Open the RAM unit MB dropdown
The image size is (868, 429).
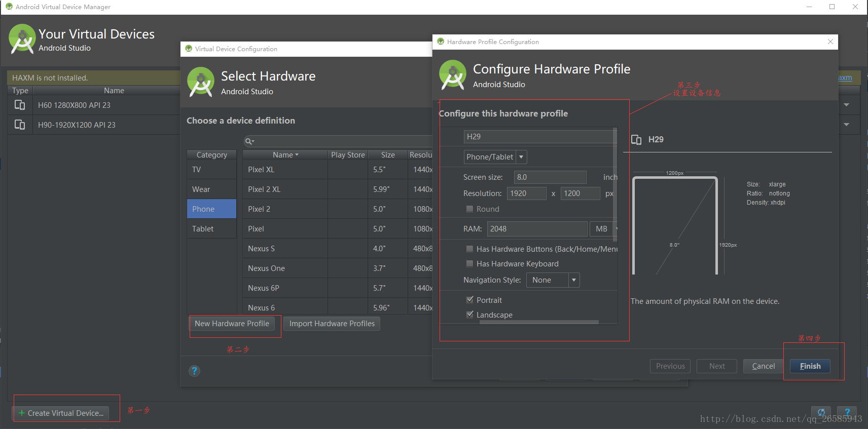(x=604, y=229)
